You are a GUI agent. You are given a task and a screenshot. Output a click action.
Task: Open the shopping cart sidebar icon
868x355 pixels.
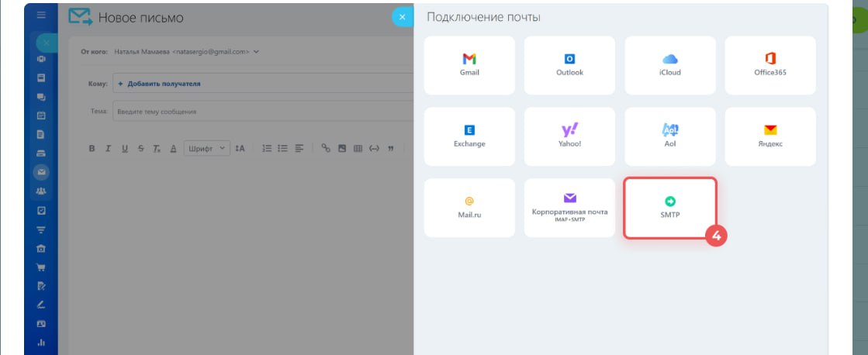[x=41, y=267]
